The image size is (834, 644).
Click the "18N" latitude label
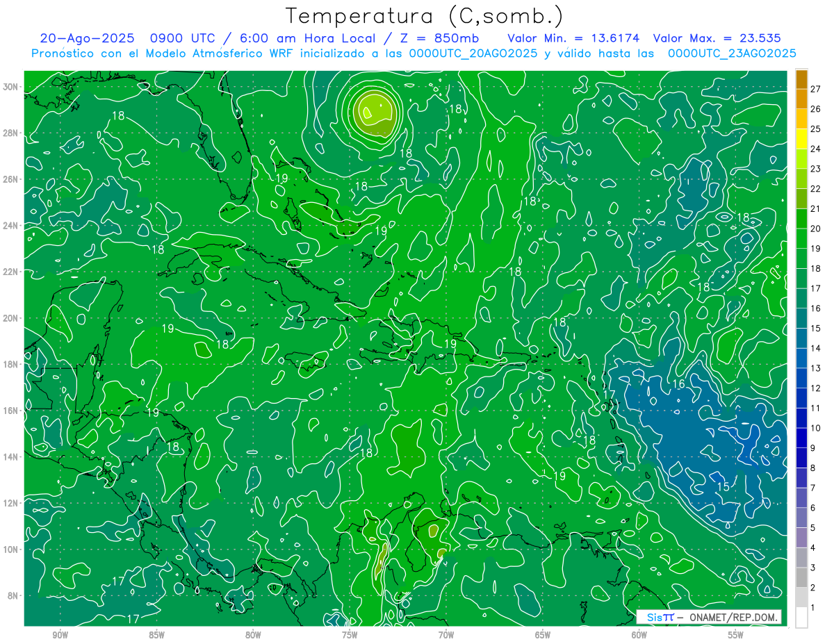pos(10,364)
